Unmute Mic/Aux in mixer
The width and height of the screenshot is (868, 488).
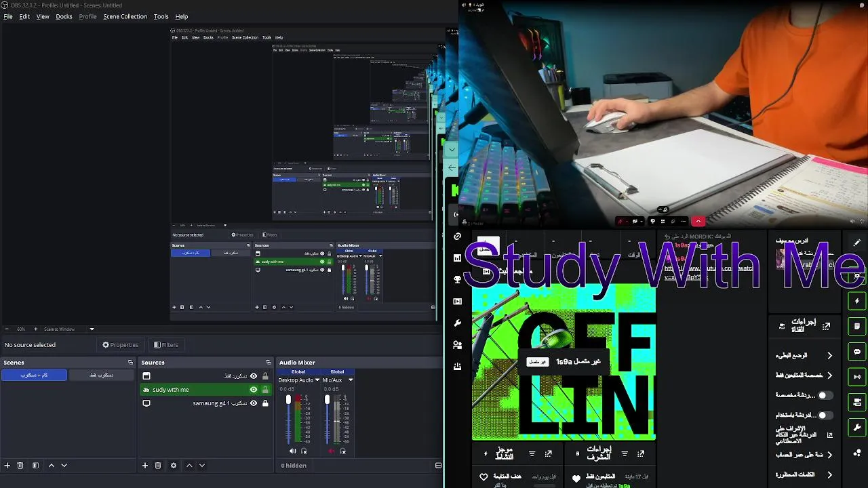coord(332,451)
